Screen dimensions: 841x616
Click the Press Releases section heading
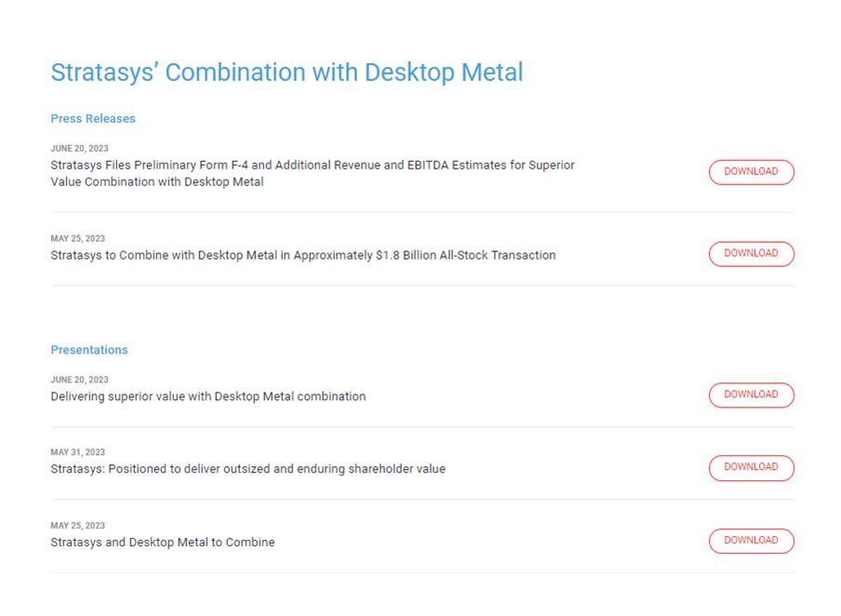tap(93, 118)
